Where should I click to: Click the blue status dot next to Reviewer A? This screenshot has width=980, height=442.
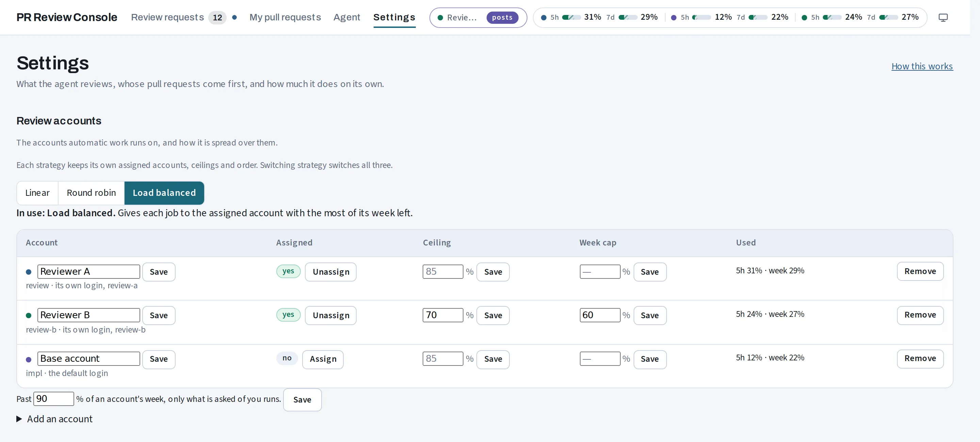coord(29,272)
